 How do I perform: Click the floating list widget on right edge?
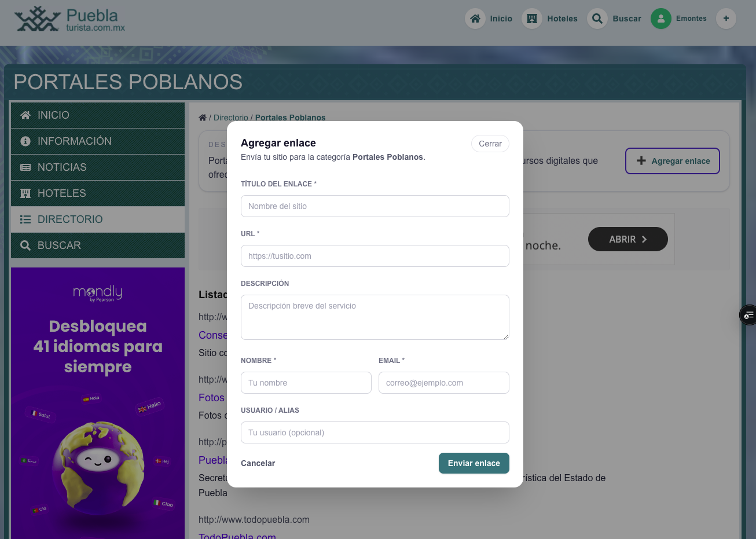point(748,315)
